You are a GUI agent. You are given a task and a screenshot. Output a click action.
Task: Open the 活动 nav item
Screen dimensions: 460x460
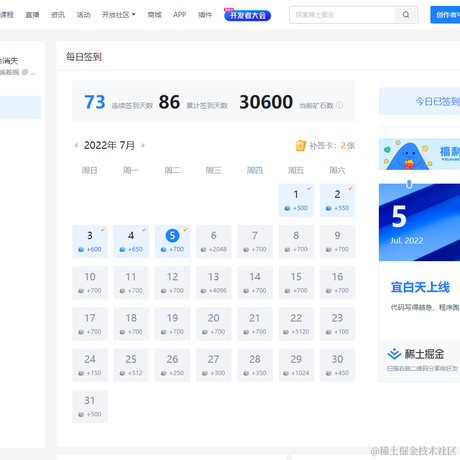point(83,15)
